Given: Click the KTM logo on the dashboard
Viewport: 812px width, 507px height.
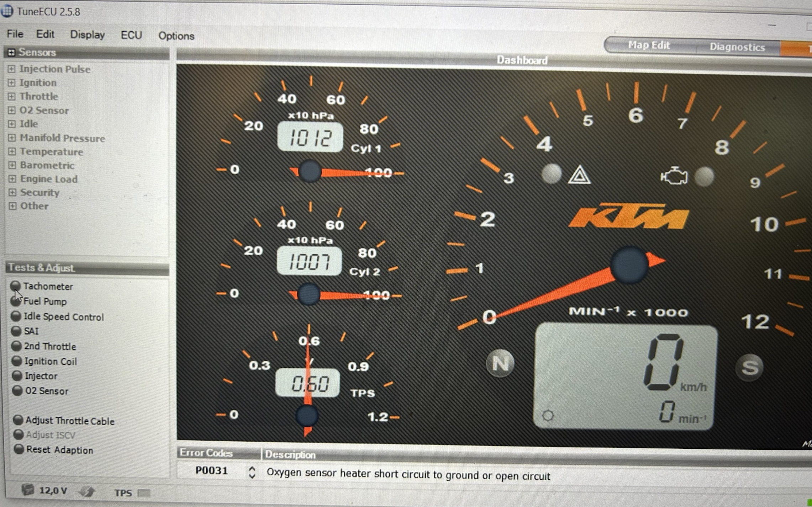Looking at the screenshot, I should (629, 215).
